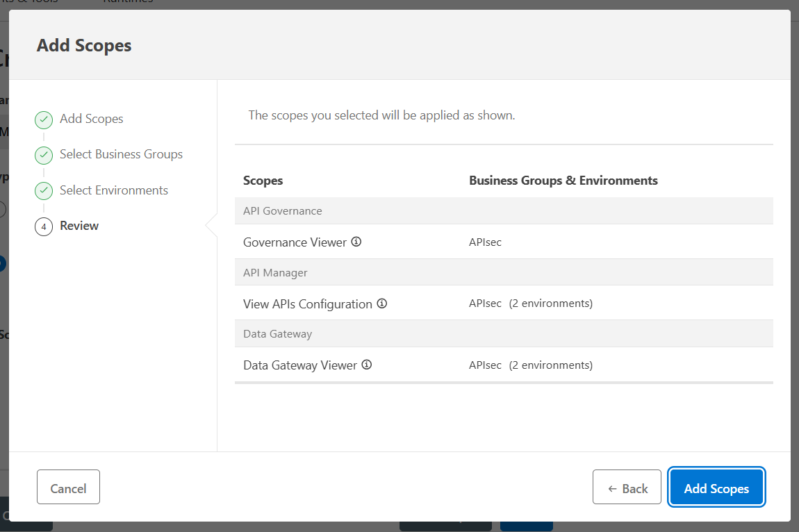
Task: Click the checkmark beside Select Business Groups
Action: coord(43,155)
